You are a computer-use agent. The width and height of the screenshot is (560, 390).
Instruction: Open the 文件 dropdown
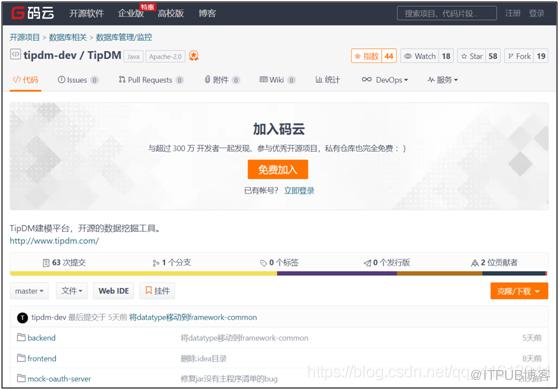click(71, 291)
